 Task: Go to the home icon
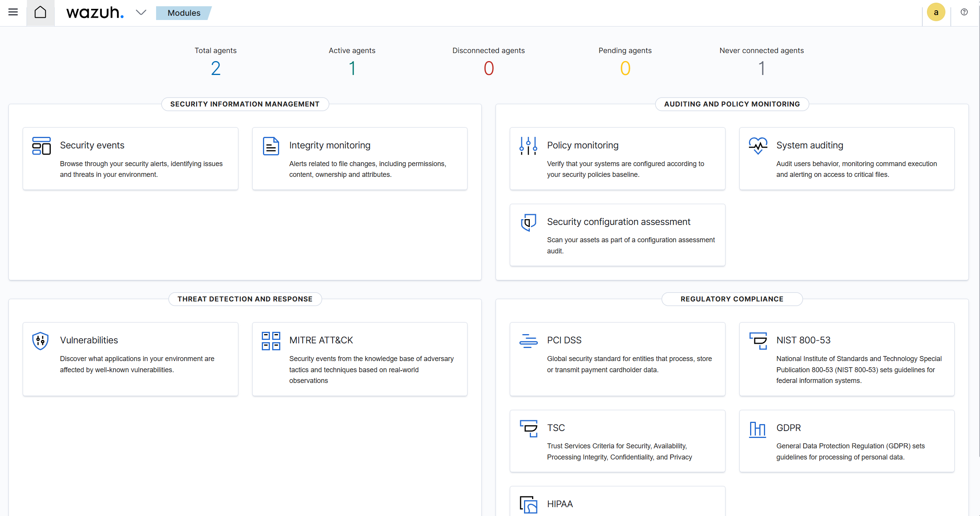[40, 12]
